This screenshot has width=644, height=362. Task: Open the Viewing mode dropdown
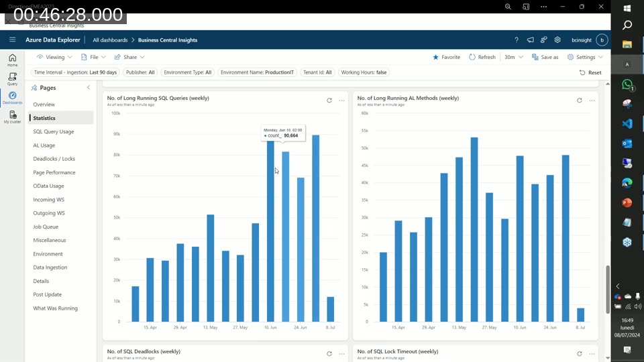pos(54,57)
